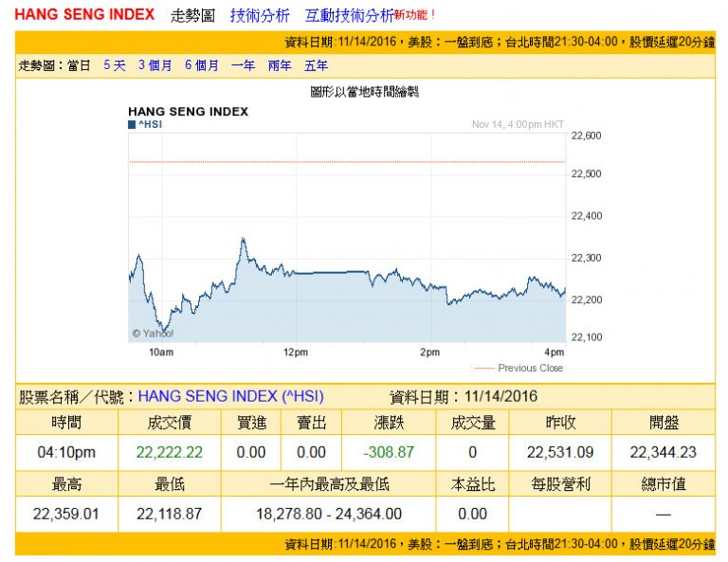Viewport: 728px width, 562px height.
Task: Click the 買進 column header
Action: click(251, 423)
